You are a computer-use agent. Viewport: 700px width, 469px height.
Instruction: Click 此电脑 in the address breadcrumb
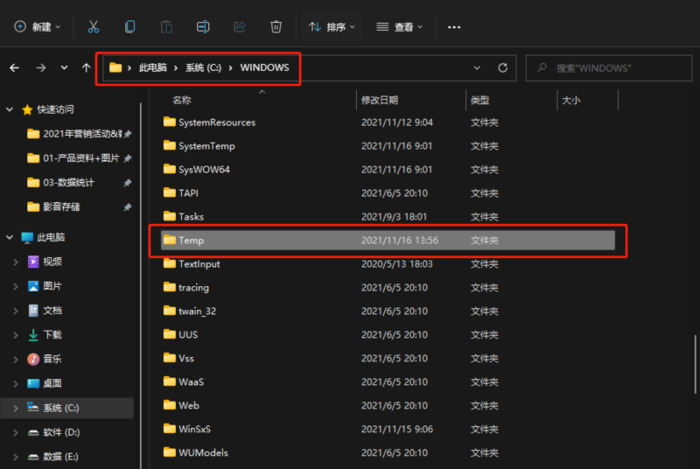[x=153, y=68]
